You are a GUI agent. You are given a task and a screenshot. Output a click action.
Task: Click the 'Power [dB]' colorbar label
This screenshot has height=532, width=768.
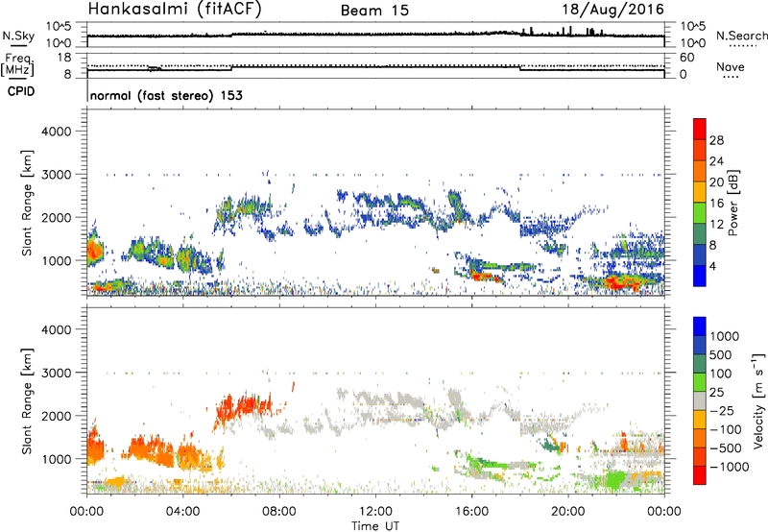(732, 203)
